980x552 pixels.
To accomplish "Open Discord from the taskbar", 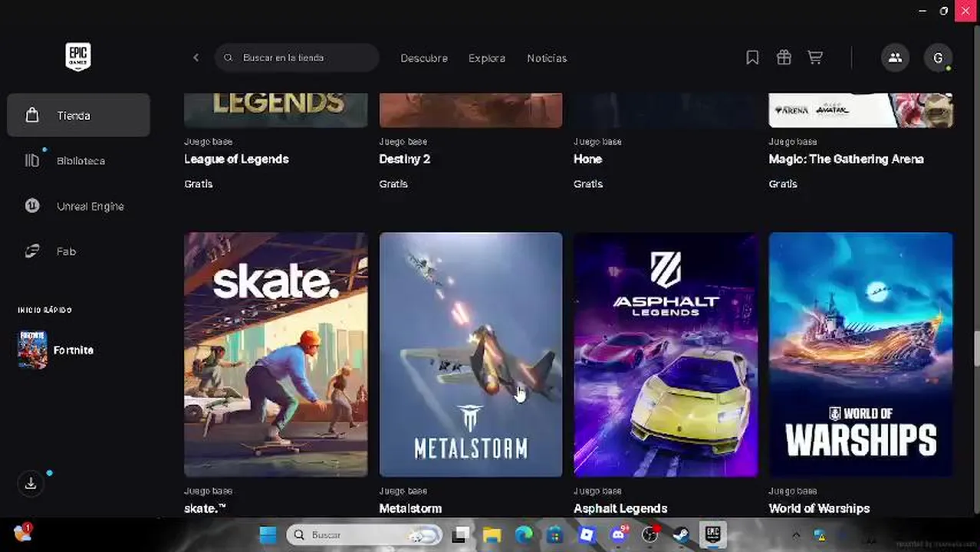I will pyautogui.click(x=619, y=534).
